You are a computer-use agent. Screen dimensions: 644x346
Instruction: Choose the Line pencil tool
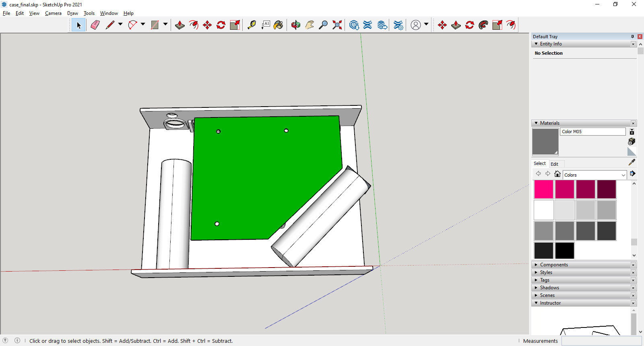tap(110, 25)
